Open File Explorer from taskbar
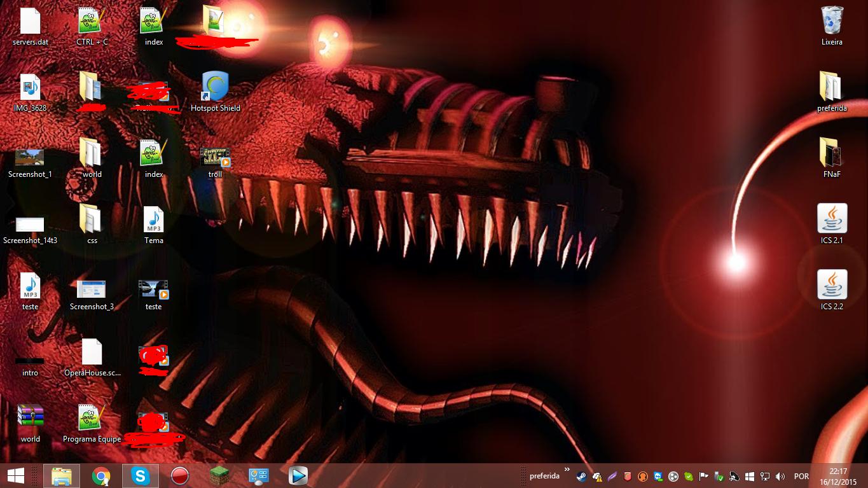The image size is (868, 488). [x=62, y=475]
